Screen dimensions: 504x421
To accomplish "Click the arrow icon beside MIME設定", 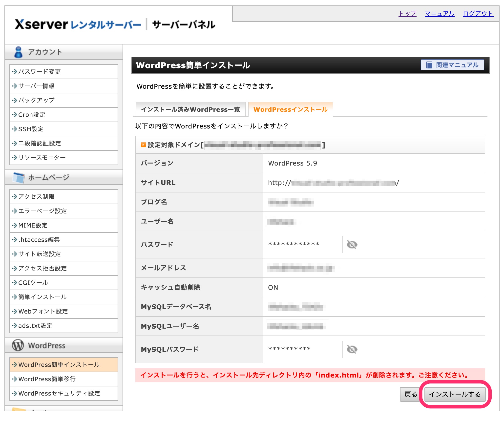I will (15, 225).
